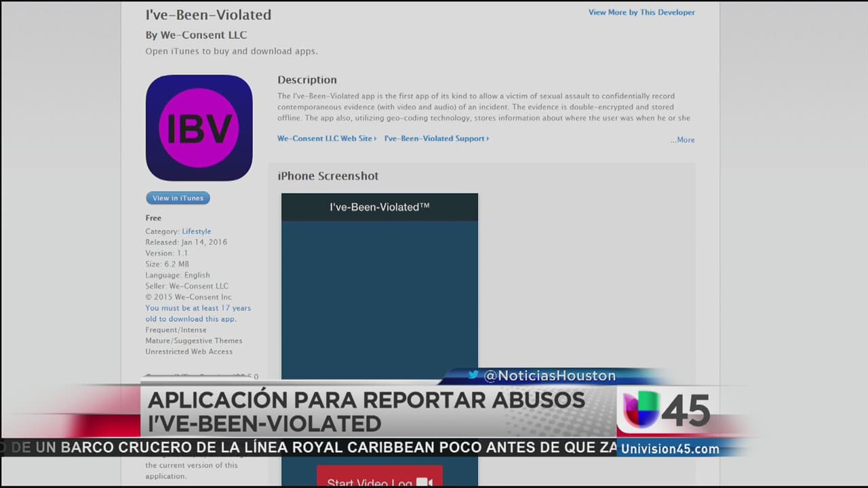The image size is (868, 488).
Task: Click the Univision 45 logo
Action: 666,410
